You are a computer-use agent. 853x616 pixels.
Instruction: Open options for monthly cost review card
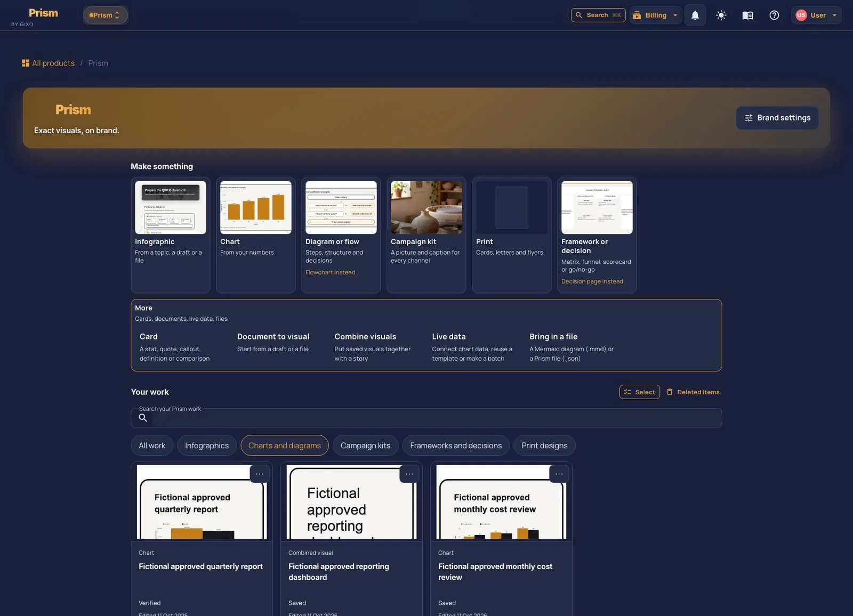(559, 474)
